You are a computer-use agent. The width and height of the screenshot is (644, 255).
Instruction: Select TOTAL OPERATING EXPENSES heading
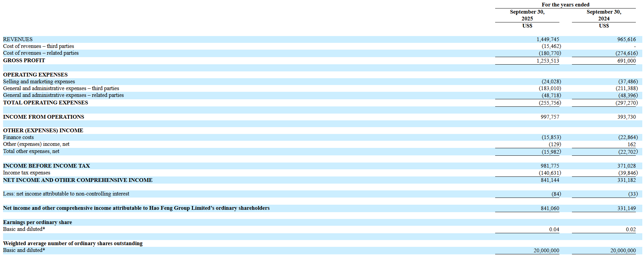tap(46, 103)
